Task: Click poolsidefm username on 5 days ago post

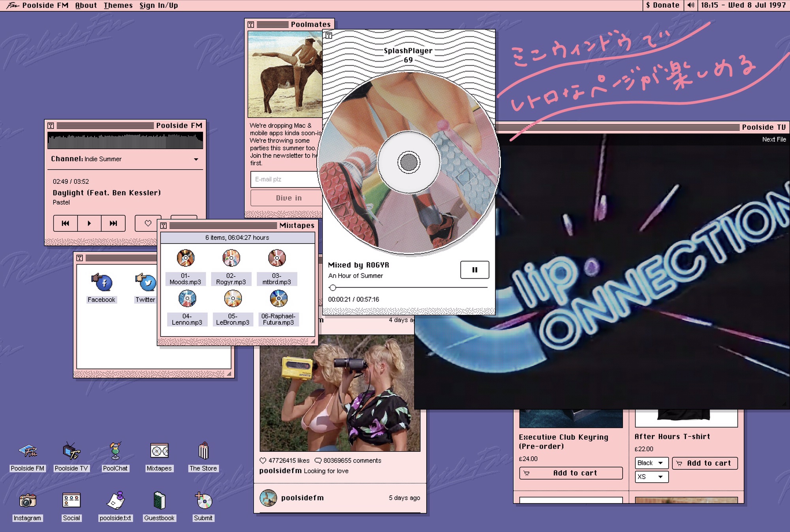Action: click(x=302, y=498)
